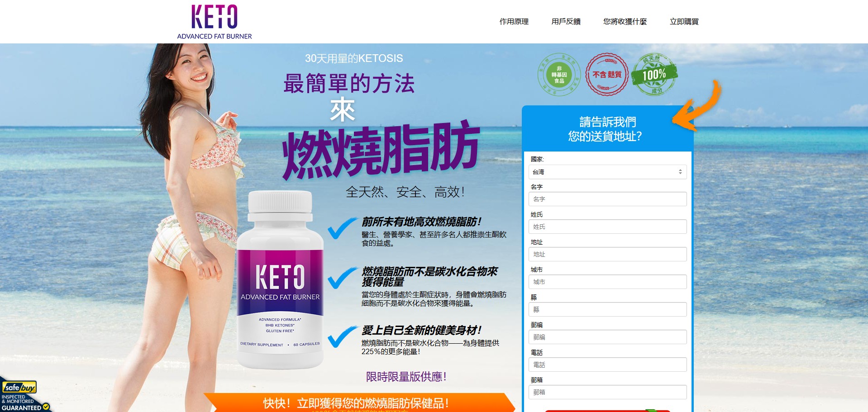
Task: Click the SafeBuy guaranteed seal
Action: coord(25,395)
